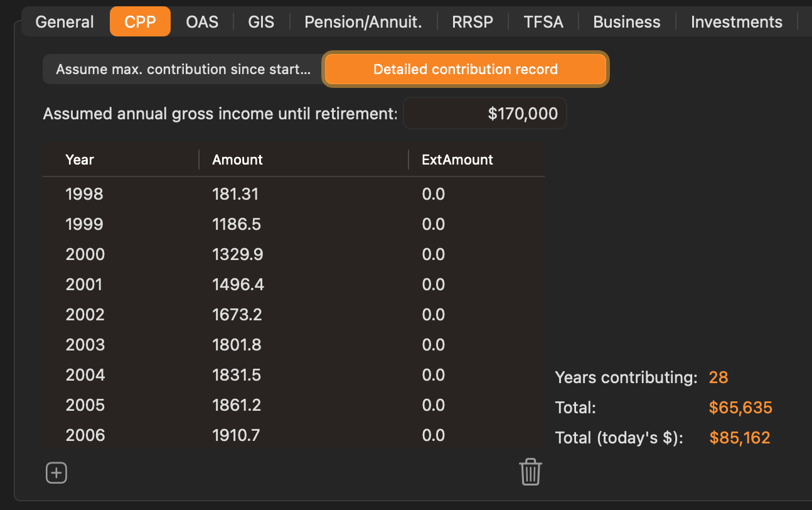Open the OAS tab
This screenshot has height=510, width=812.
click(x=202, y=22)
